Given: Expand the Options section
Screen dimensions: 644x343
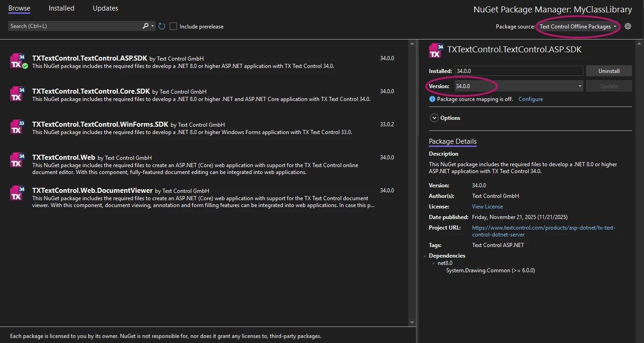Looking at the screenshot, I should 434,118.
